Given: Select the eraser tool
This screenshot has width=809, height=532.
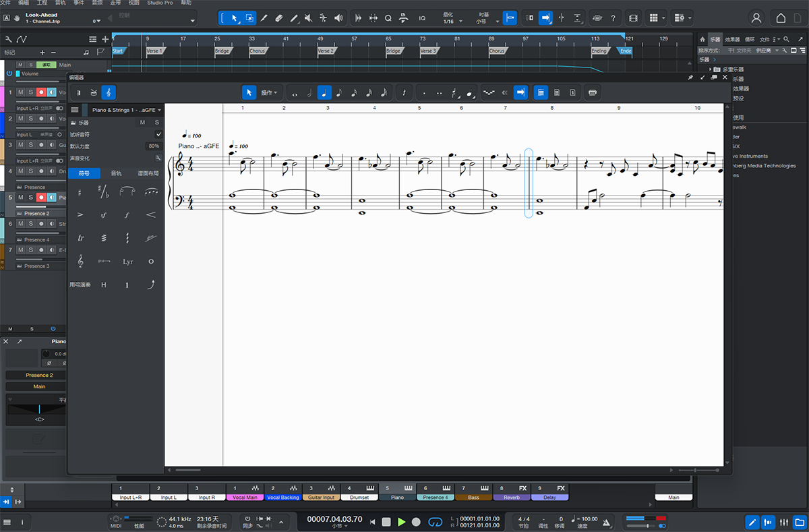Looking at the screenshot, I should pyautogui.click(x=279, y=18).
